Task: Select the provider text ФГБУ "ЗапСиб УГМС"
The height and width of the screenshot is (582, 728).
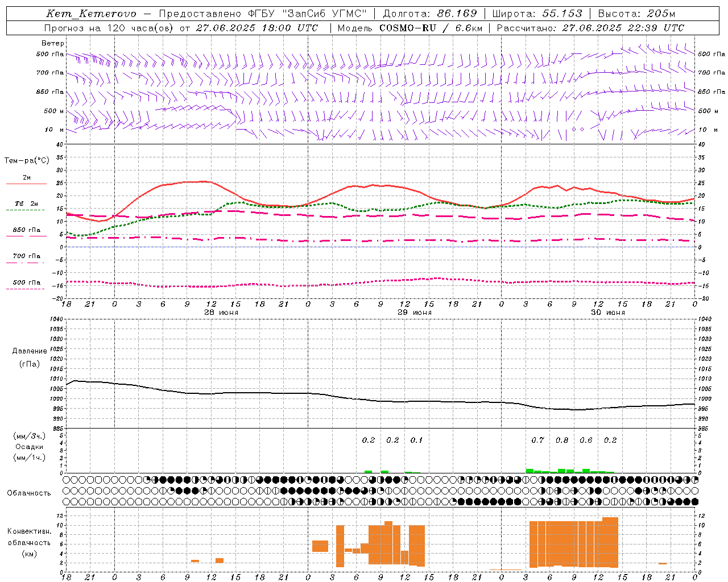Action: point(307,14)
